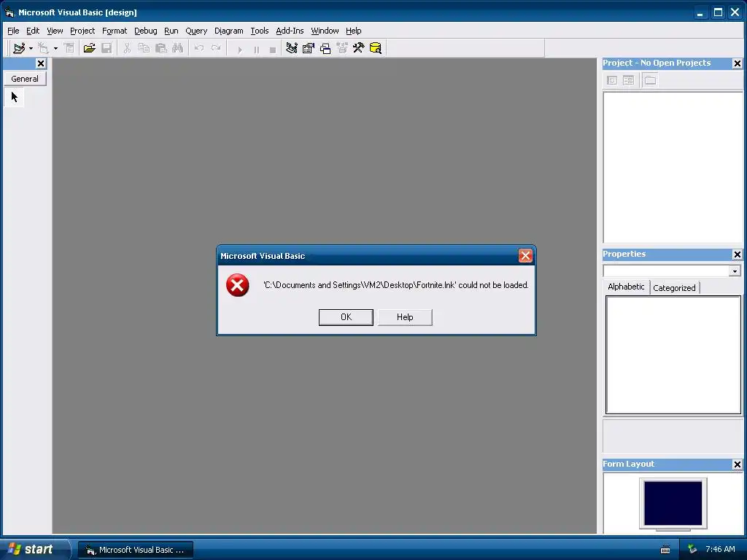
Task: Open the Help menu
Action: coord(354,31)
